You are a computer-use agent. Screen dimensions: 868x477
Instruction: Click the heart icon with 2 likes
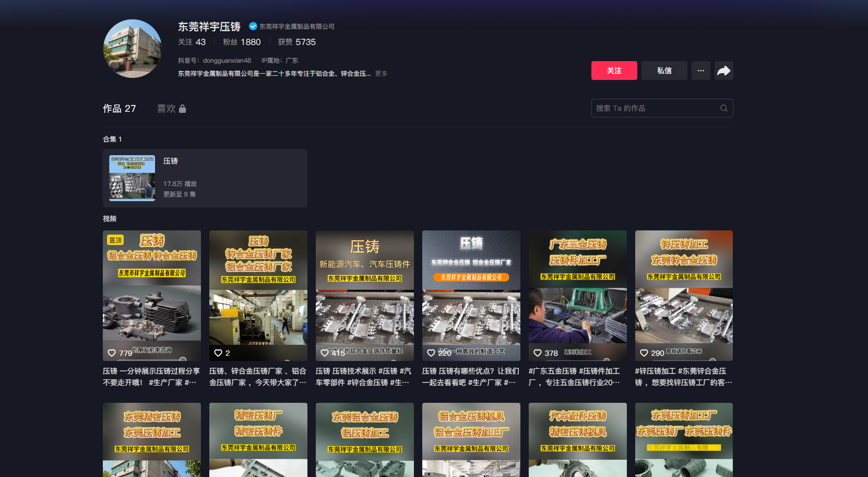(x=218, y=353)
